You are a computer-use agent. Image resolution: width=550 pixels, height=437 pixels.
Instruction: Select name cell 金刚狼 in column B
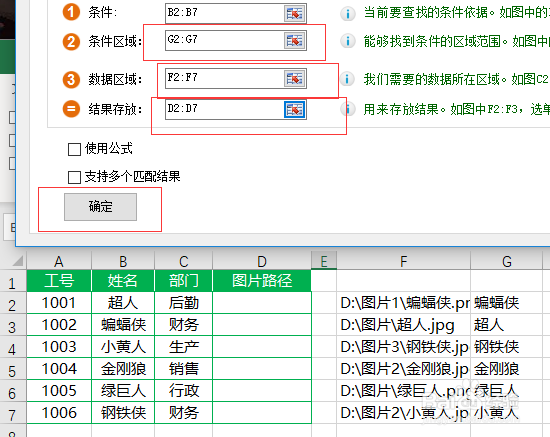(x=123, y=369)
